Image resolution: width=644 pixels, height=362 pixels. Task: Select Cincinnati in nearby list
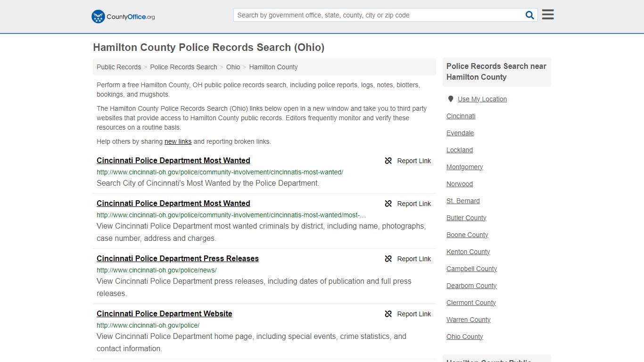click(461, 116)
